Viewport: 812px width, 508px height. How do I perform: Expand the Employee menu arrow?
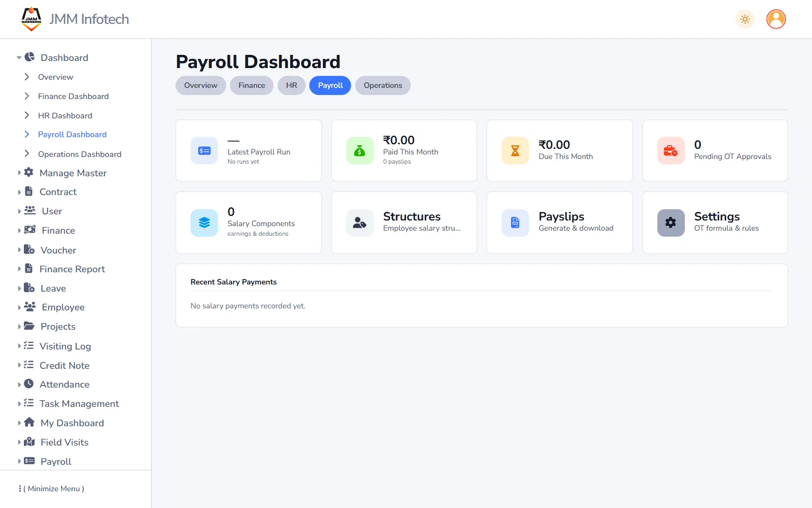(x=19, y=307)
